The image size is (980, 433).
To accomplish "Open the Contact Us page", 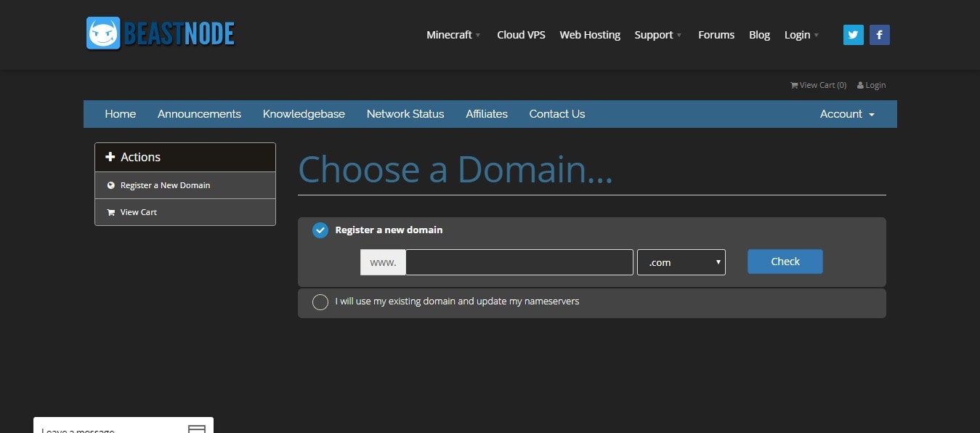I will pos(557,114).
